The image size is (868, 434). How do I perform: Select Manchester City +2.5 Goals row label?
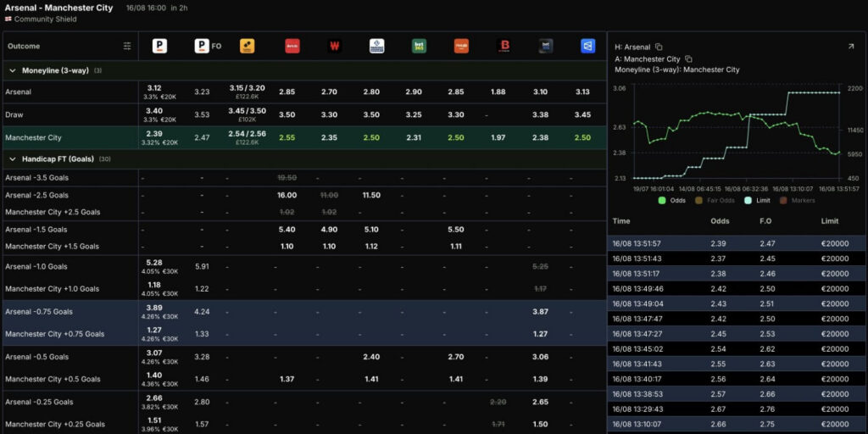point(53,212)
